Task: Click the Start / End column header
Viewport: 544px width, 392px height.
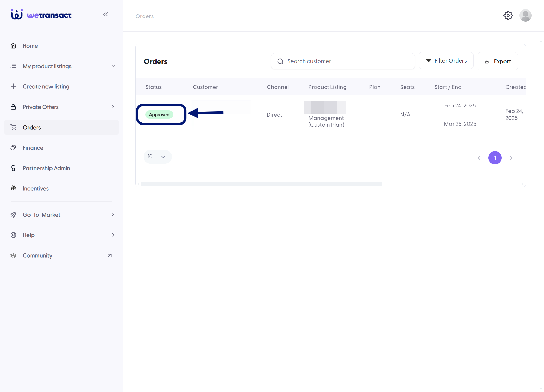Action: click(x=448, y=87)
